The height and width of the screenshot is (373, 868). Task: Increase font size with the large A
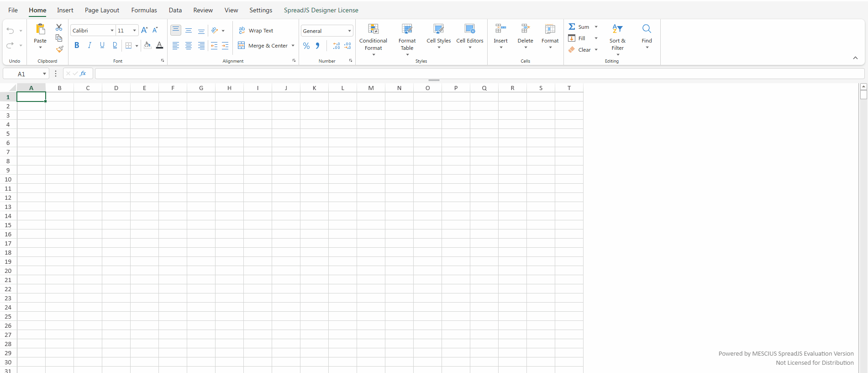point(144,30)
